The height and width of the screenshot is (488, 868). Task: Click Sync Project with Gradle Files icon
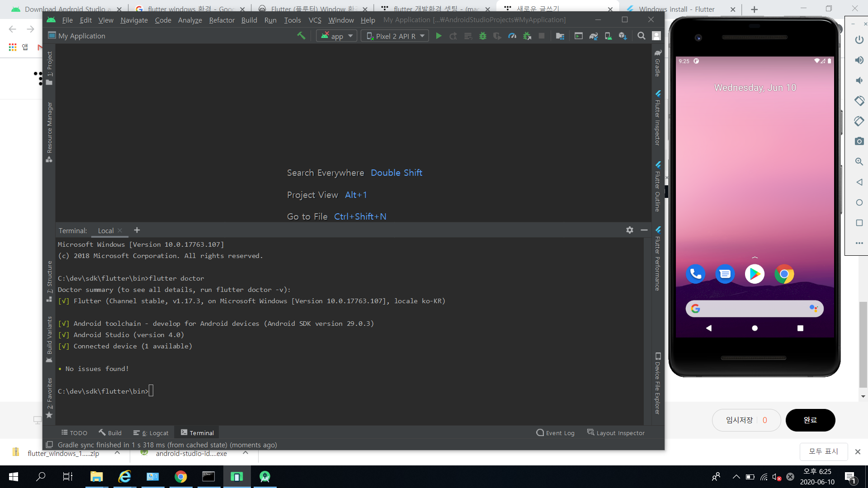click(x=594, y=36)
